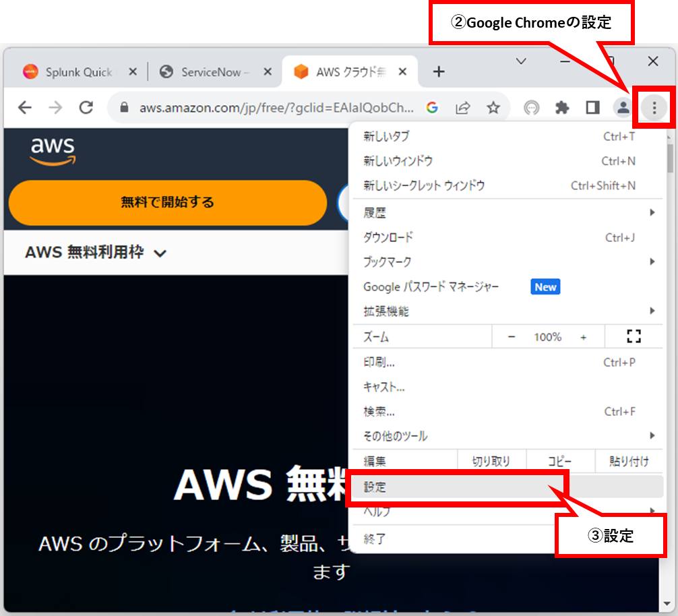This screenshot has height=616, width=678.
Task: Click 貼り付け in the edit row
Action: tap(629, 461)
